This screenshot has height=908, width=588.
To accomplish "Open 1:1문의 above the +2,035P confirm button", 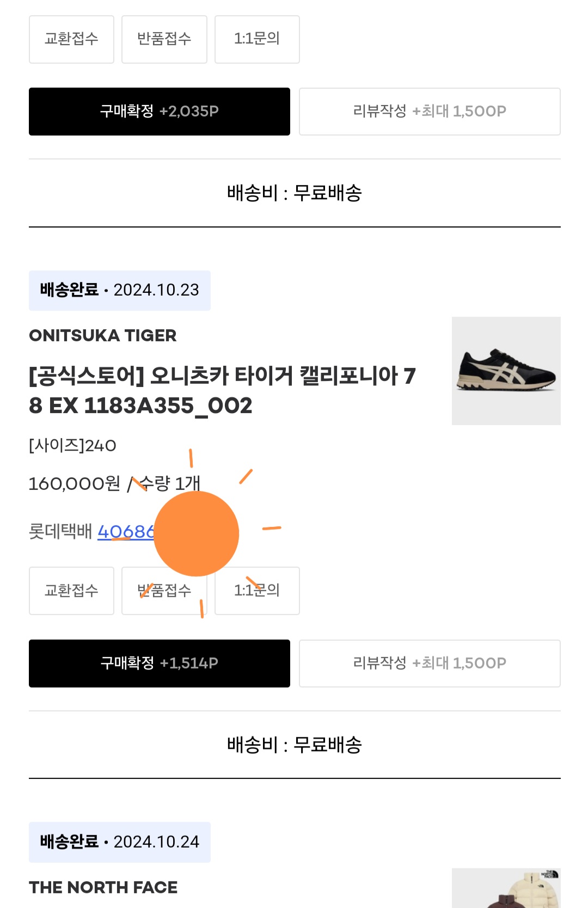I will click(x=257, y=39).
